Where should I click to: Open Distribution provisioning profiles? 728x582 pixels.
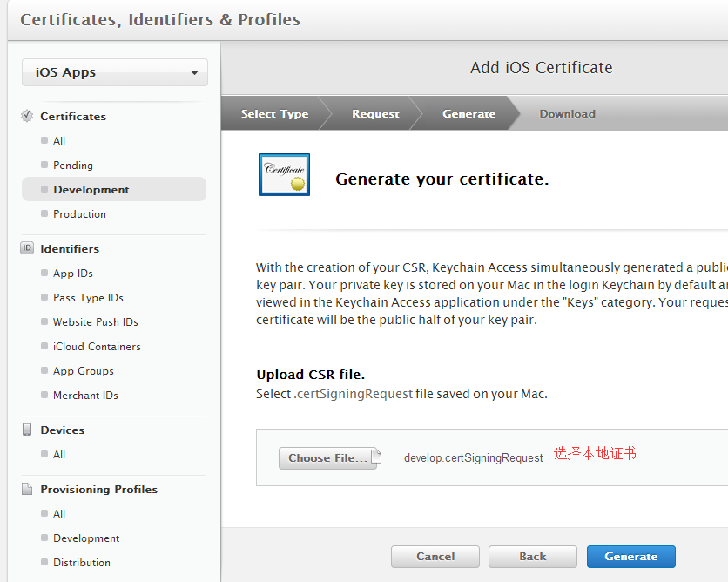(x=81, y=562)
